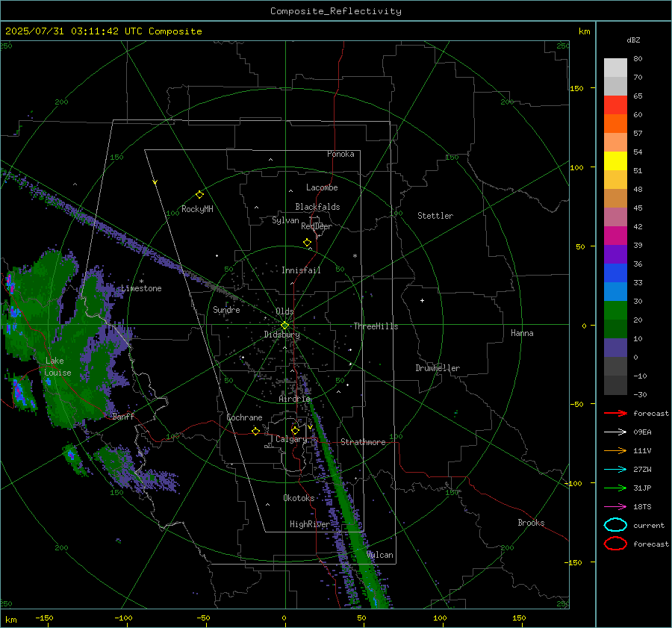Viewport: 672px width, 628px height.
Task: Click the Ponoka town label
Action: click(x=340, y=154)
